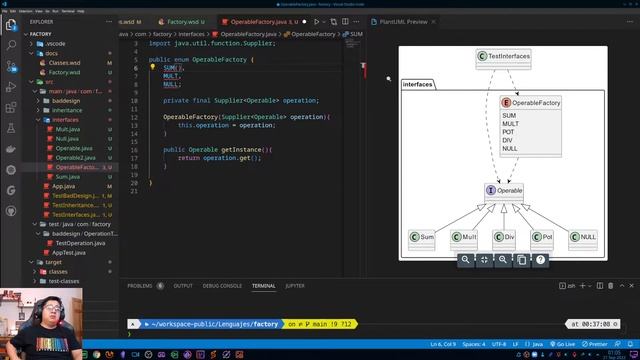Fit PlantUML diagram to window

tap(484, 260)
